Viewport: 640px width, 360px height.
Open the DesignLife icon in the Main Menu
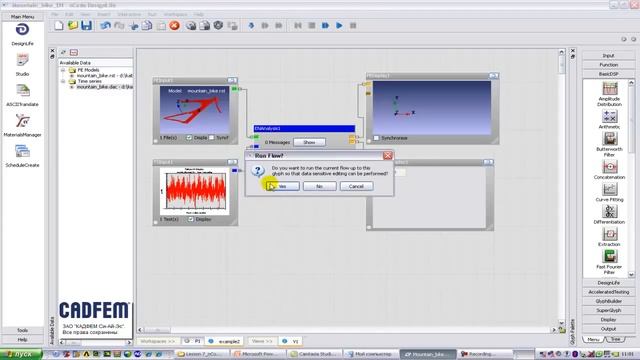pyautogui.click(x=22, y=34)
